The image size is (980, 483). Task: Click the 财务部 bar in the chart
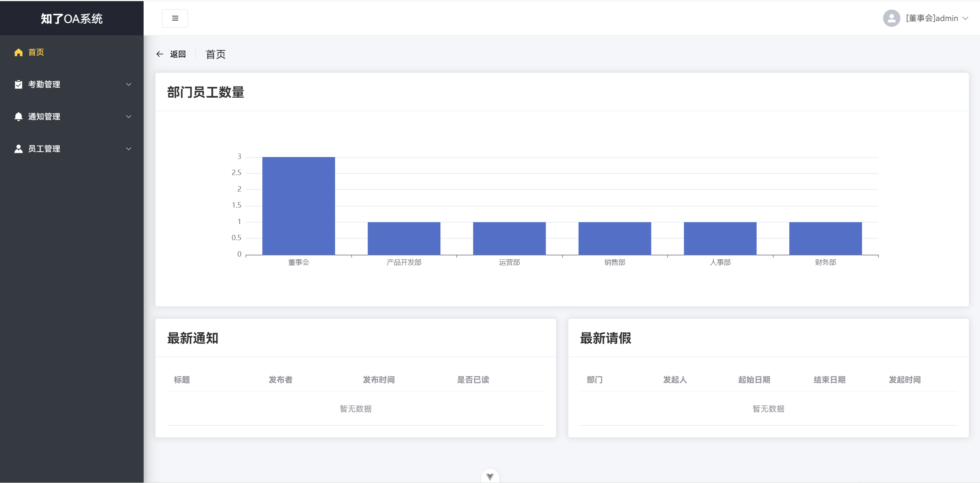tap(825, 239)
